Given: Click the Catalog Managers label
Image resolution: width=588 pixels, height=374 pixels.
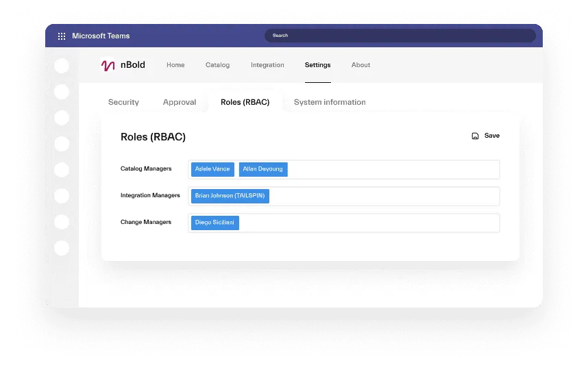Looking at the screenshot, I should tap(146, 169).
